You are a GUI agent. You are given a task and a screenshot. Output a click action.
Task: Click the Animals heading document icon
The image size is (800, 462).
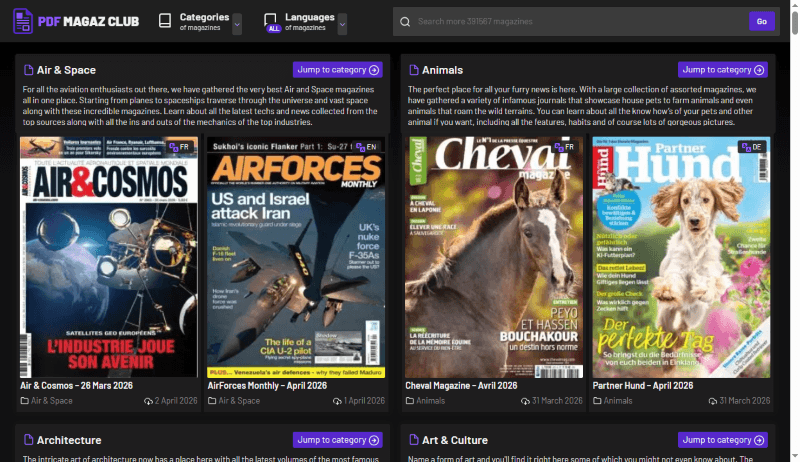click(414, 70)
